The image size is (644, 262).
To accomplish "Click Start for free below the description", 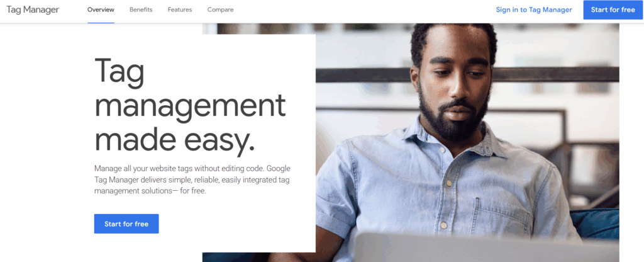I will 126,224.
